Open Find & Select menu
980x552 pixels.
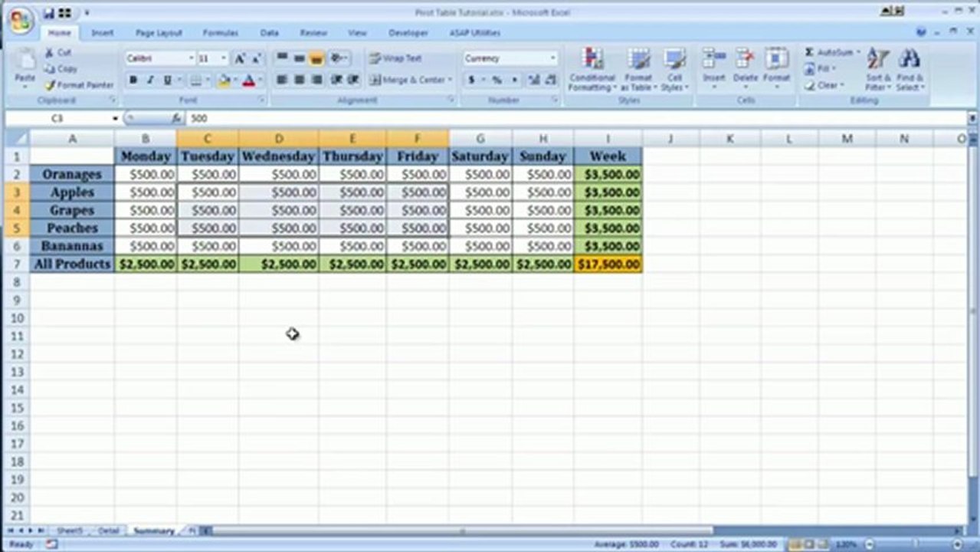[x=910, y=70]
